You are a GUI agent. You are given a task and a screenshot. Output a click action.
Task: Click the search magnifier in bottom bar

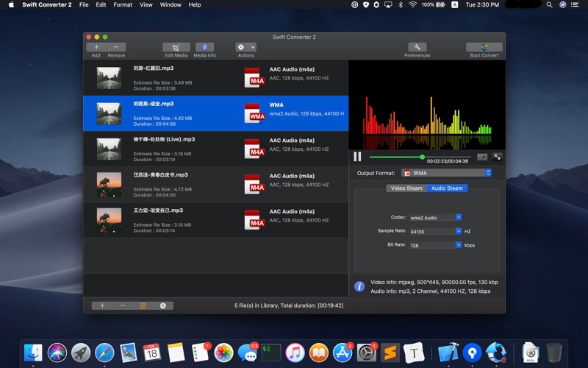click(162, 305)
